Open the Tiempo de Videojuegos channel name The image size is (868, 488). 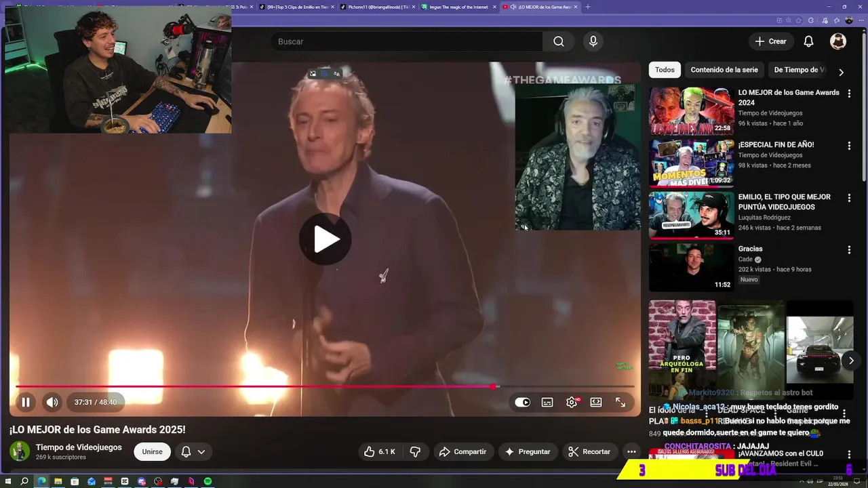click(x=79, y=447)
